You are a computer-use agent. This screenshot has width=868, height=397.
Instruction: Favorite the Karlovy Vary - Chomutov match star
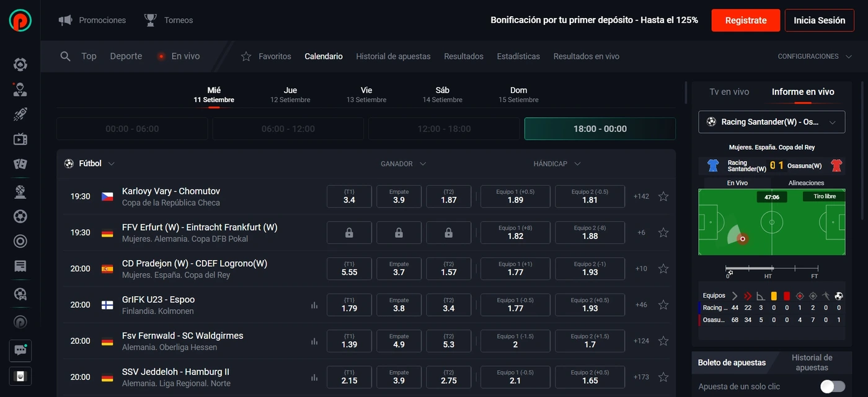click(x=663, y=196)
